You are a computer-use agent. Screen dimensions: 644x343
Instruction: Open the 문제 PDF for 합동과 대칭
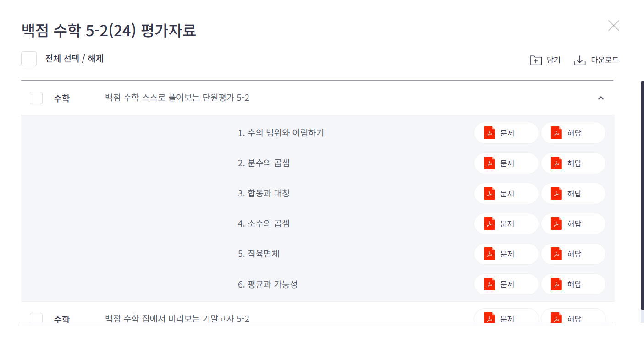click(506, 193)
